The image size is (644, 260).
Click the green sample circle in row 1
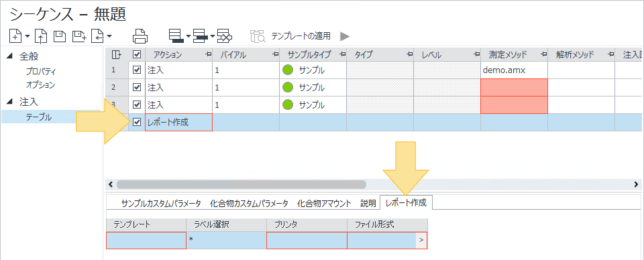288,70
